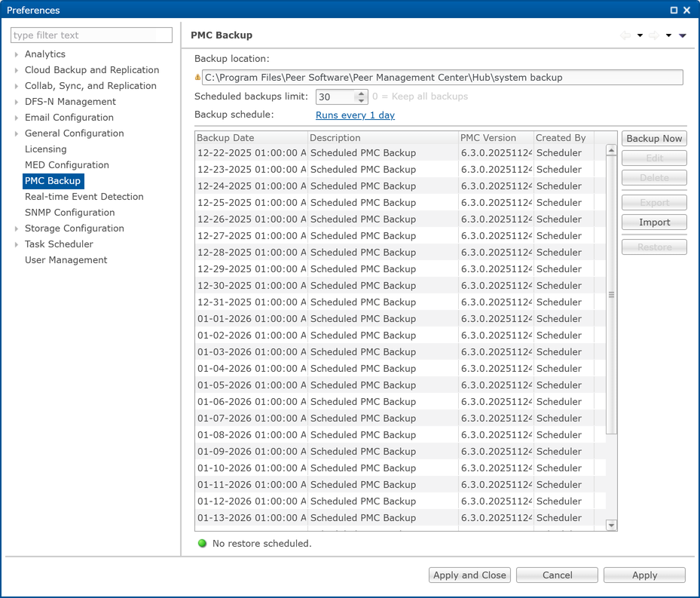Click the Import button

(654, 222)
